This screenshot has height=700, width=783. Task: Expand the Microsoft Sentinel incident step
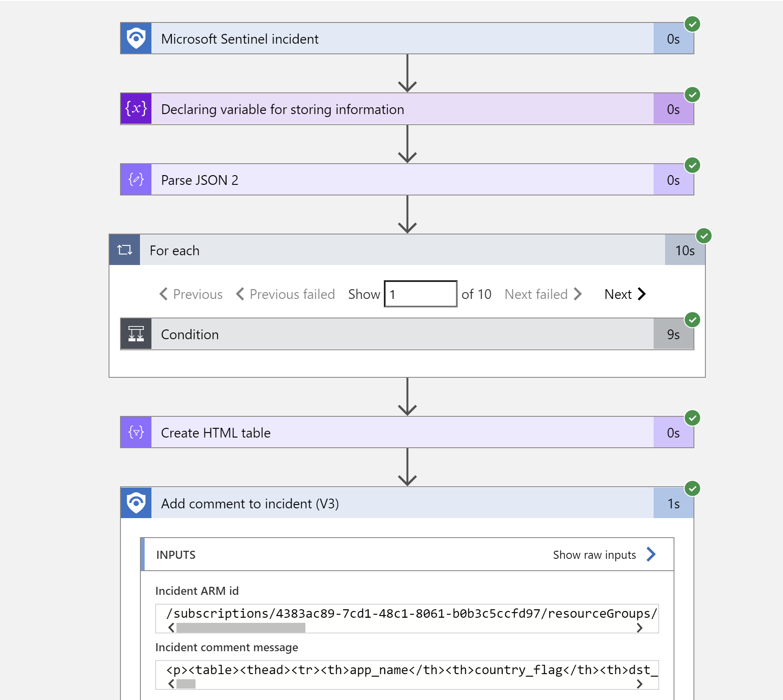[407, 39]
